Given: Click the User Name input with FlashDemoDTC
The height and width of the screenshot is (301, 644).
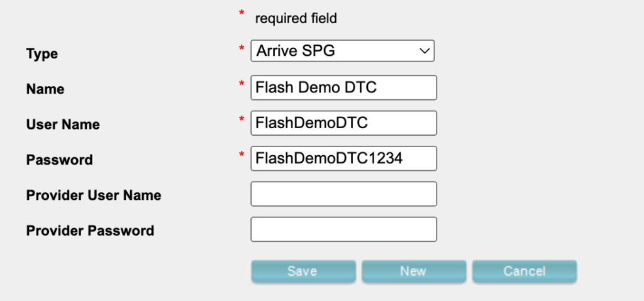Looking at the screenshot, I should point(343,123).
